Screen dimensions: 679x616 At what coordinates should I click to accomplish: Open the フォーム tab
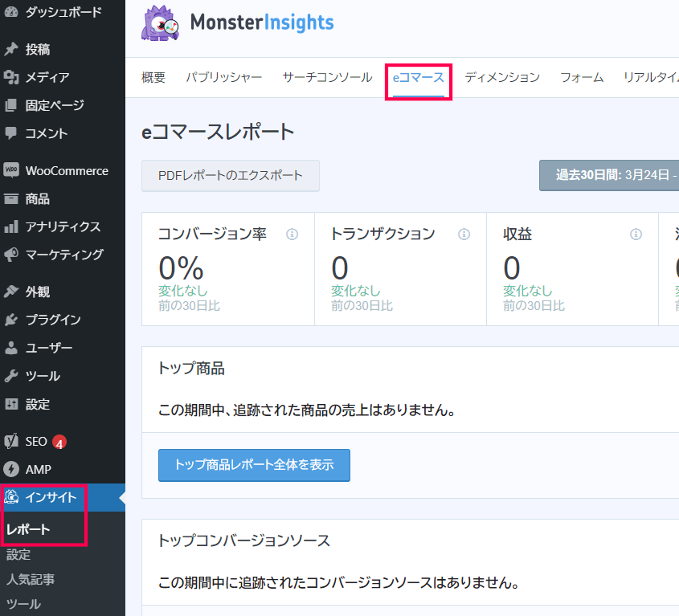(x=582, y=77)
